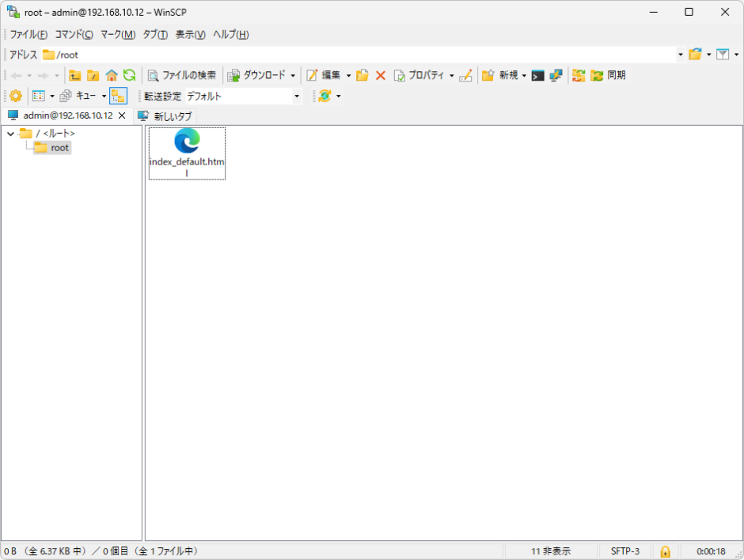Collapse the / ルート tree node

coord(9,134)
